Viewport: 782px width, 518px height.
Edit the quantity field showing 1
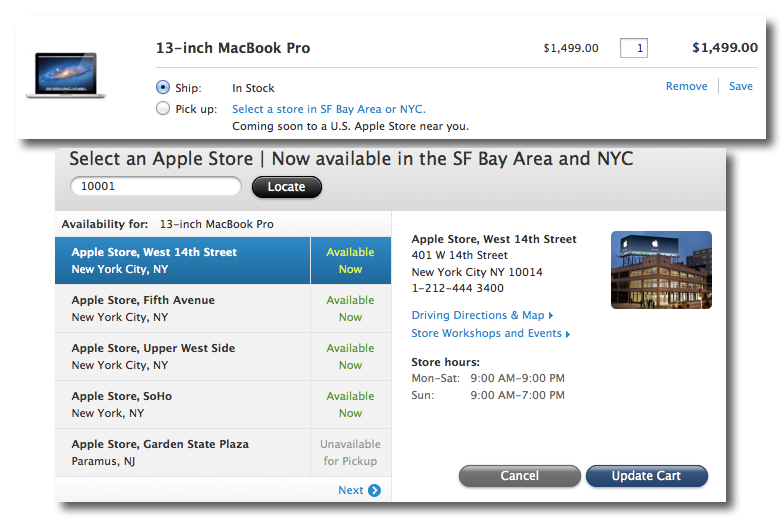tap(634, 48)
